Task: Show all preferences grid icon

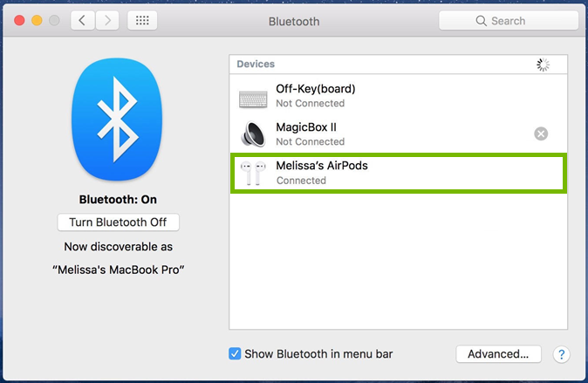Action: point(142,20)
